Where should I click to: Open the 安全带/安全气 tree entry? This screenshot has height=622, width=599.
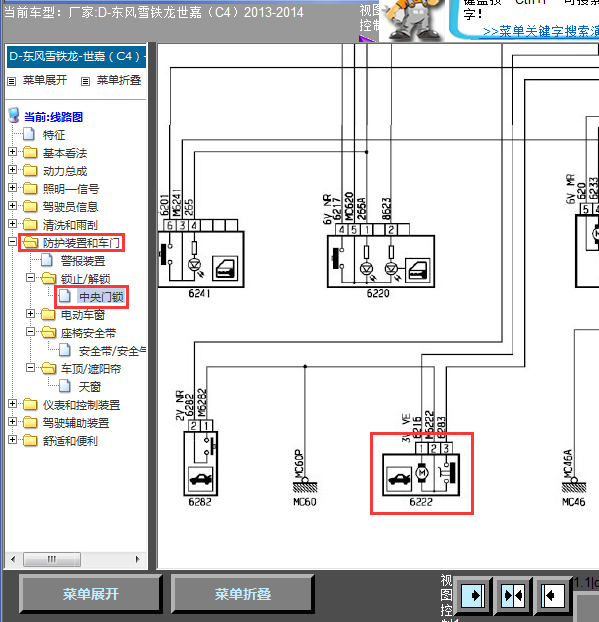112,351
